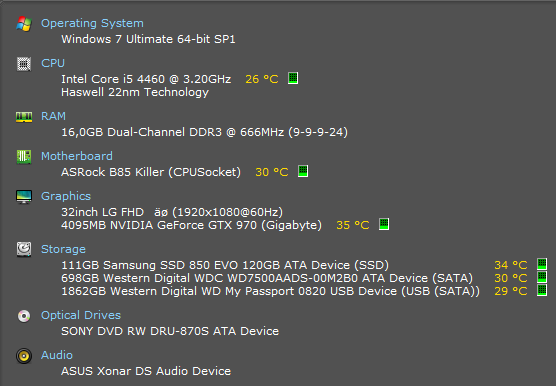The height and width of the screenshot is (386, 556).
Task: Click the Motherboard circuit board icon
Action: pyautogui.click(x=24, y=157)
